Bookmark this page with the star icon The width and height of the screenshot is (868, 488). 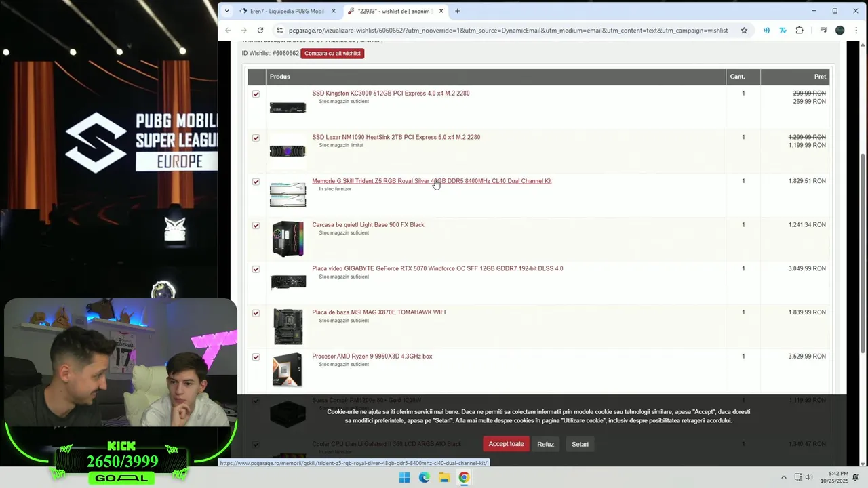[744, 30]
